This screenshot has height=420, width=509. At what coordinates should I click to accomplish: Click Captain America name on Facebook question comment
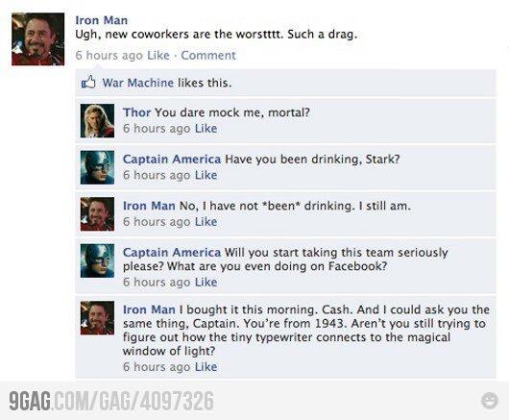pos(172,253)
